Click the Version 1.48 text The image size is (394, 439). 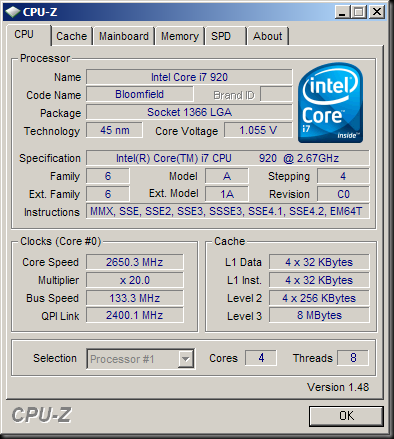click(338, 387)
